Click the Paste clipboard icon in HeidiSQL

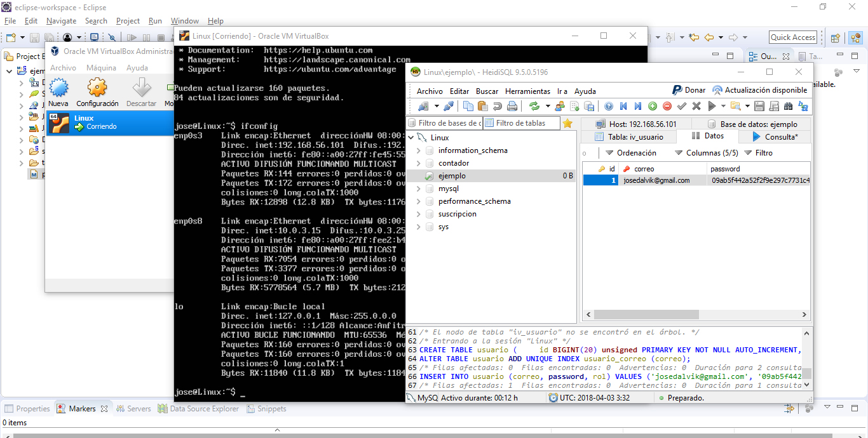(482, 106)
